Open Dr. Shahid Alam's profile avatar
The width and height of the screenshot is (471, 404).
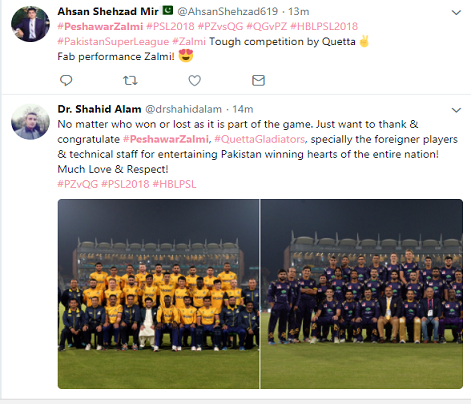pos(30,121)
